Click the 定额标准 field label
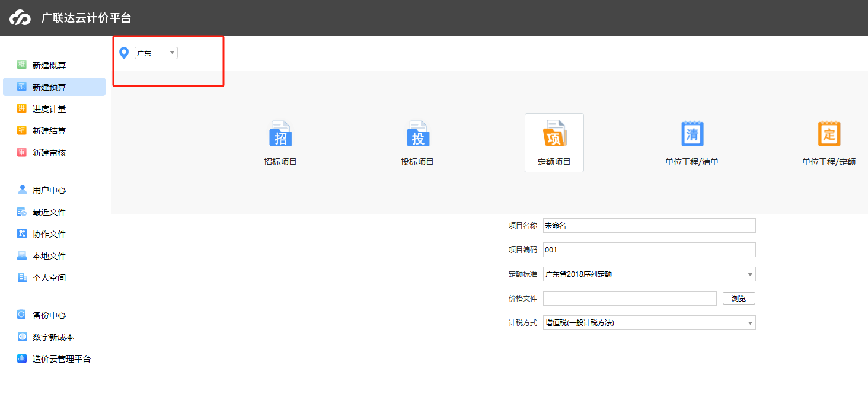The image size is (868, 410). 522,274
